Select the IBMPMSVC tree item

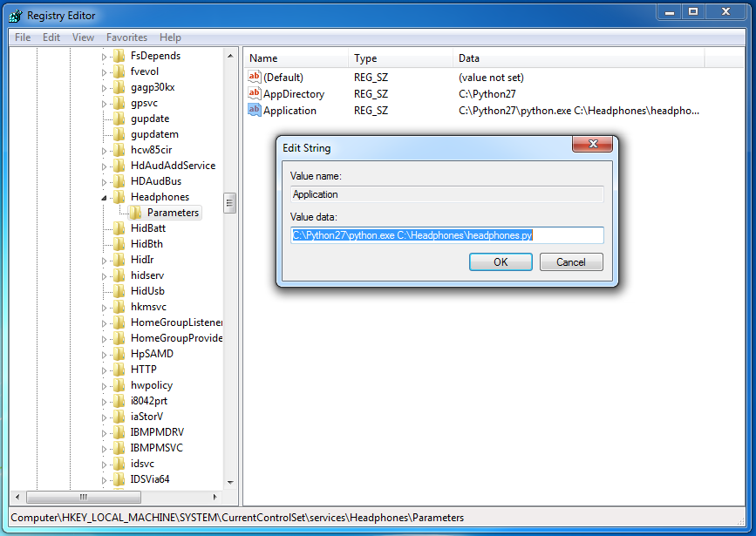[157, 448]
